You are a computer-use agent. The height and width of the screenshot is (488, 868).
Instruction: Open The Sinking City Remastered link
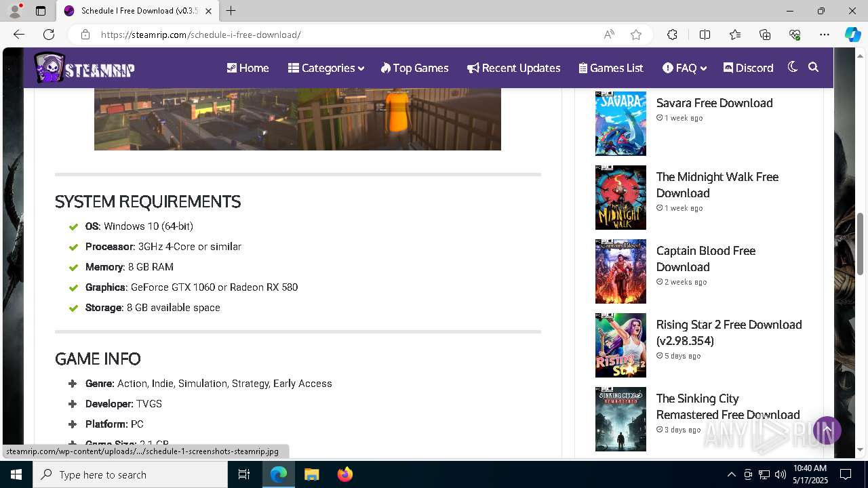pyautogui.click(x=728, y=407)
